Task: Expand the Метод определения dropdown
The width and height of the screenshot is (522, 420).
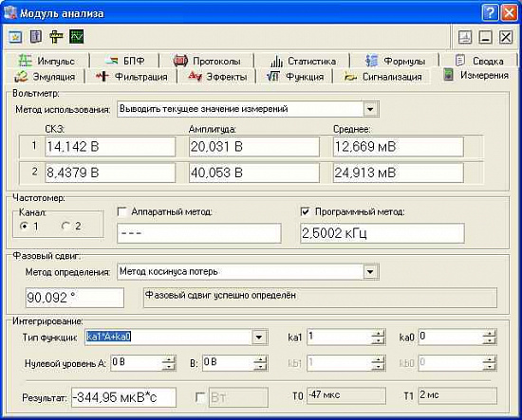Action: click(x=370, y=272)
